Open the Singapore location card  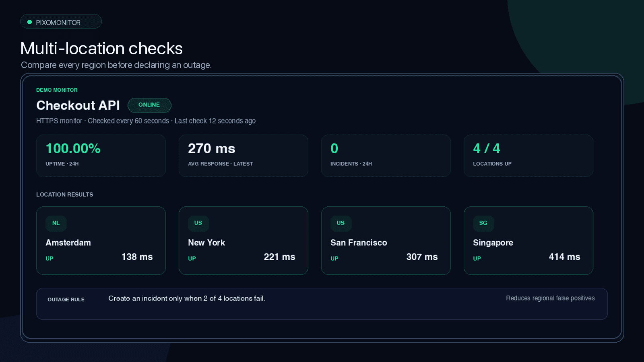528,241
